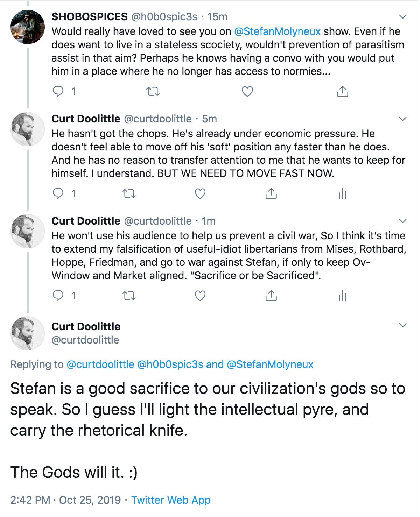Retweet the $HOBOSPICES tweet
420x517 pixels.
[153, 92]
